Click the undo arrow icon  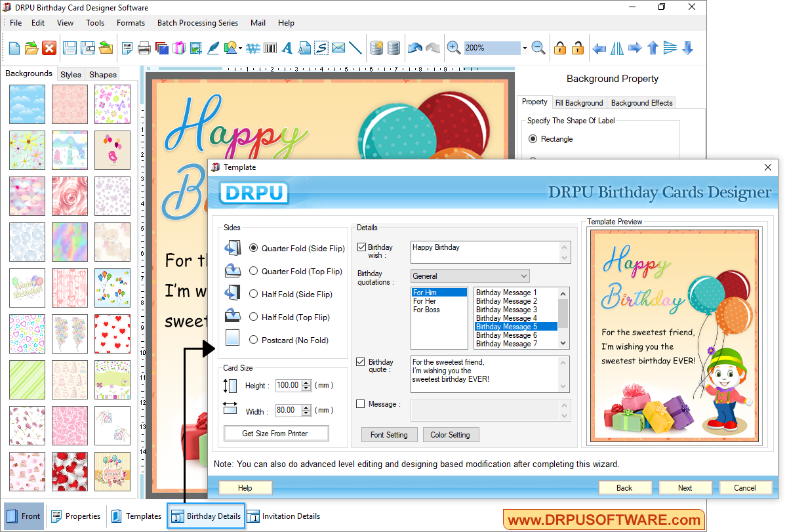[x=414, y=47]
